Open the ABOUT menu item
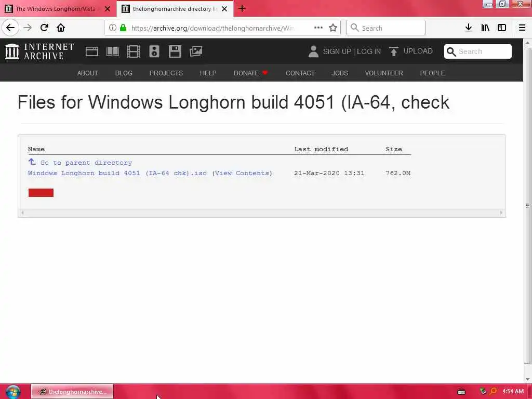Screen dimensions: 532x399 (x=87, y=73)
